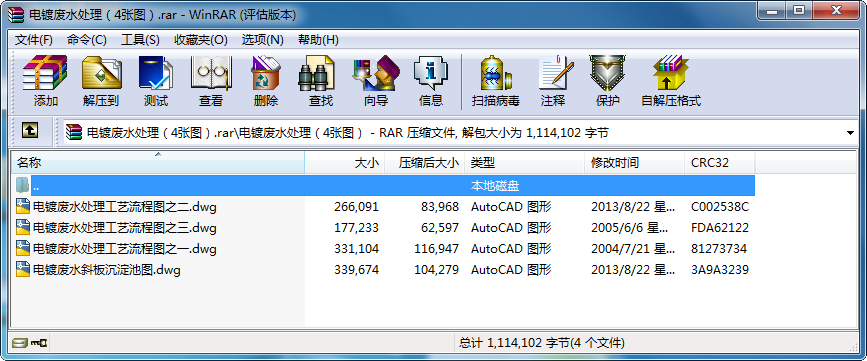Image resolution: width=867 pixels, height=361 pixels.
Task: Sort by Type (类型) column header
Action: (525, 163)
